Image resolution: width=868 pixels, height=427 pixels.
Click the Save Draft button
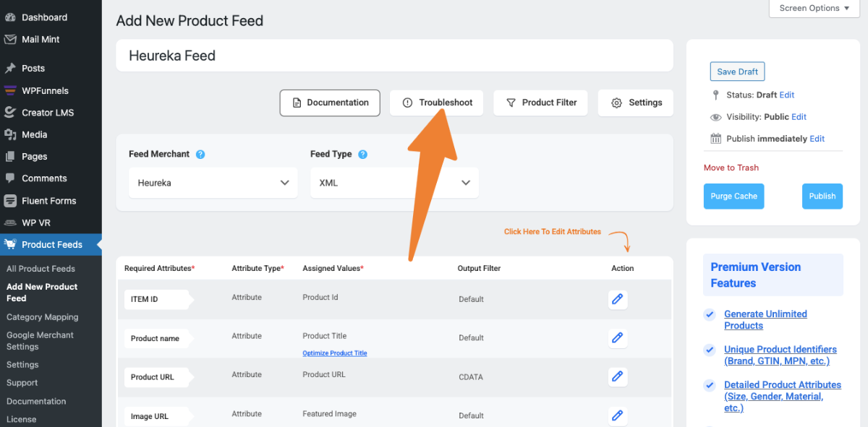tap(737, 72)
